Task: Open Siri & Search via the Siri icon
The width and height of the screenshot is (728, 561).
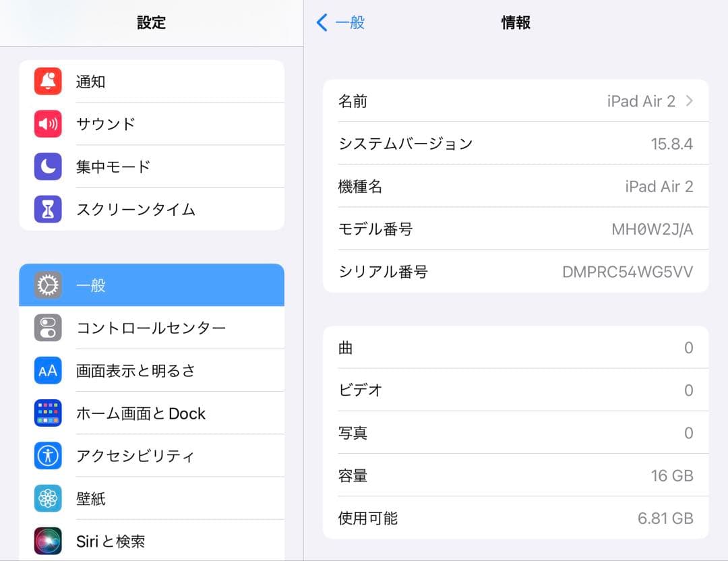Action: [47, 540]
